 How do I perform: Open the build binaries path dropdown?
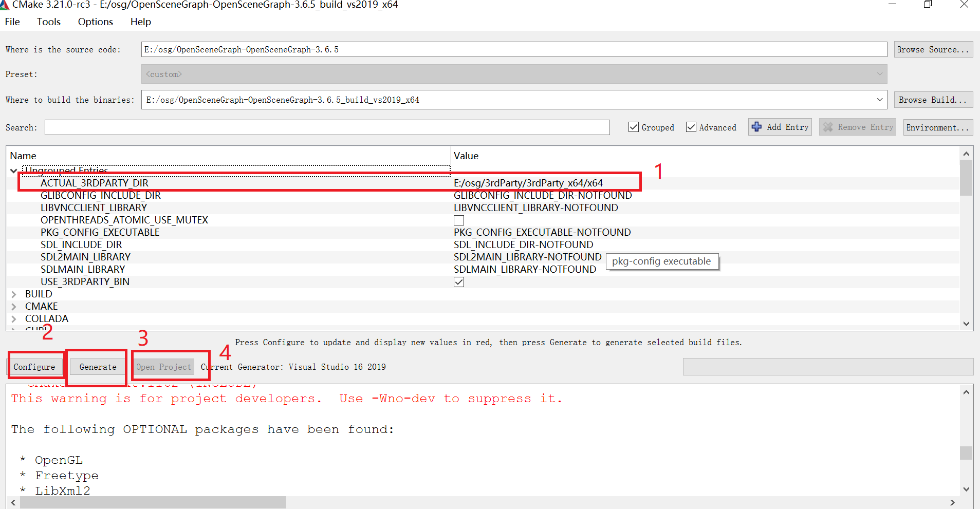[880, 100]
